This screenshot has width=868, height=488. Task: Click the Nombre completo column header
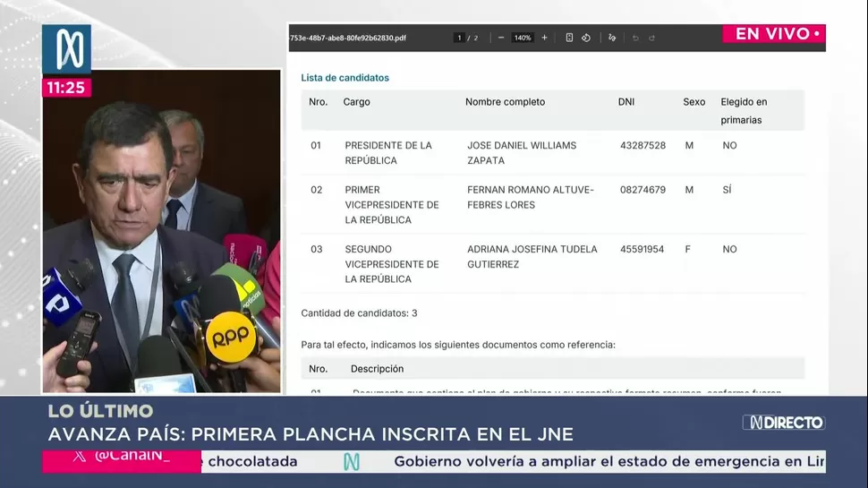click(x=505, y=102)
